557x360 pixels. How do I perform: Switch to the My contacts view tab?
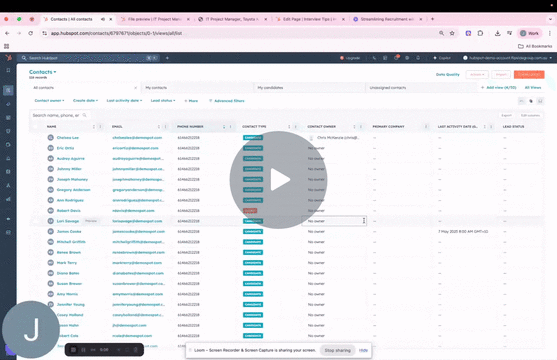156,87
